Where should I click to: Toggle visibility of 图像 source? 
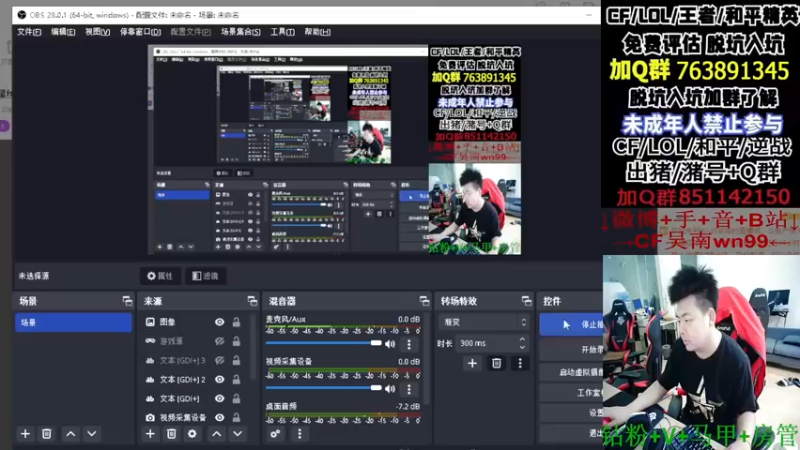pyautogui.click(x=219, y=322)
